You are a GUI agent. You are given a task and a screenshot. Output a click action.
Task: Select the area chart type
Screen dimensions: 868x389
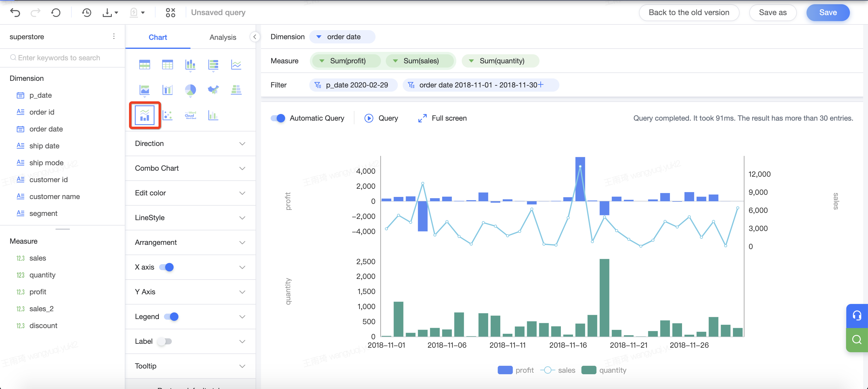tap(145, 90)
